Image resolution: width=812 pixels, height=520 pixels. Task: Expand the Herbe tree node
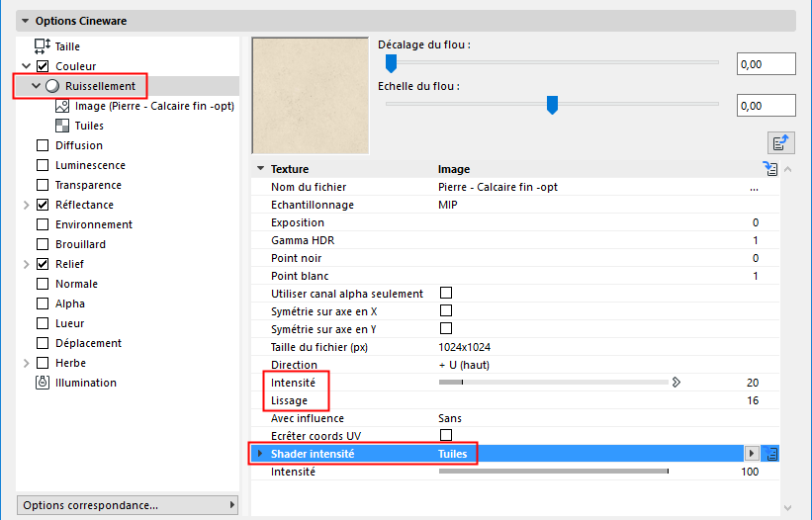pos(26,363)
